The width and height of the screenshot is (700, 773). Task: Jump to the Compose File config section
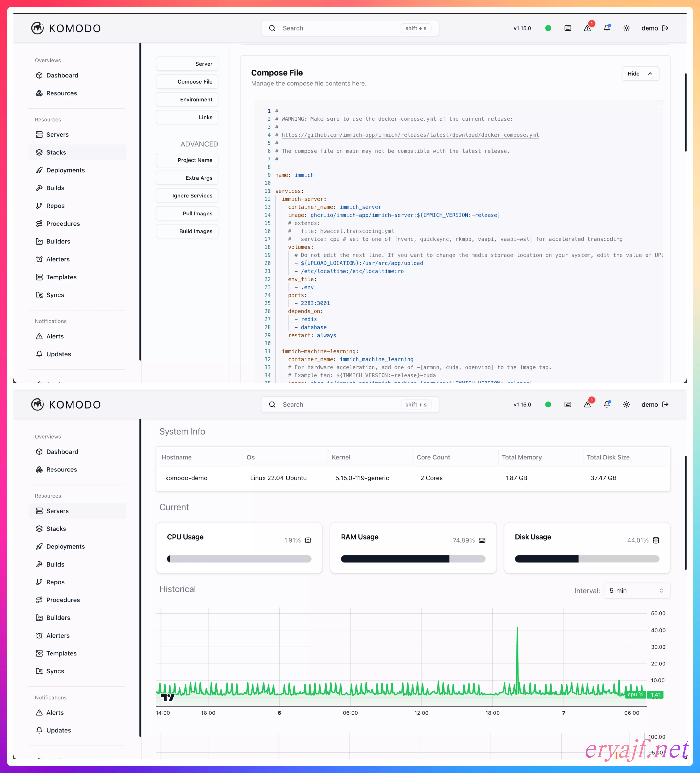point(187,82)
